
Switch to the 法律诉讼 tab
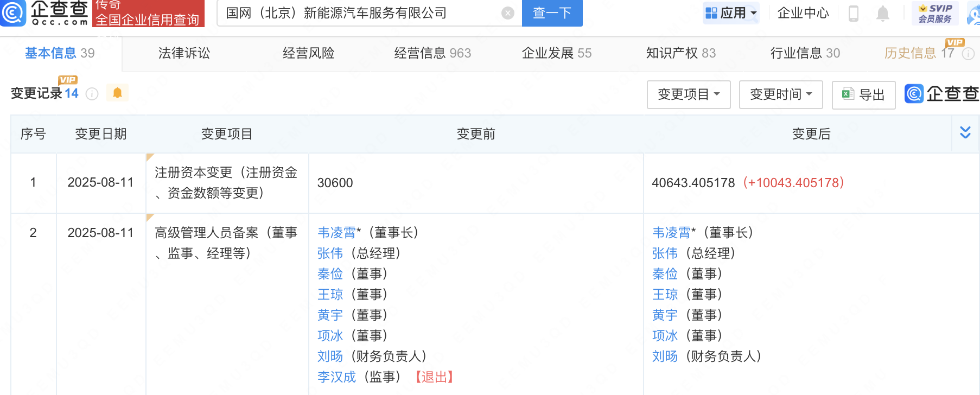click(x=184, y=53)
